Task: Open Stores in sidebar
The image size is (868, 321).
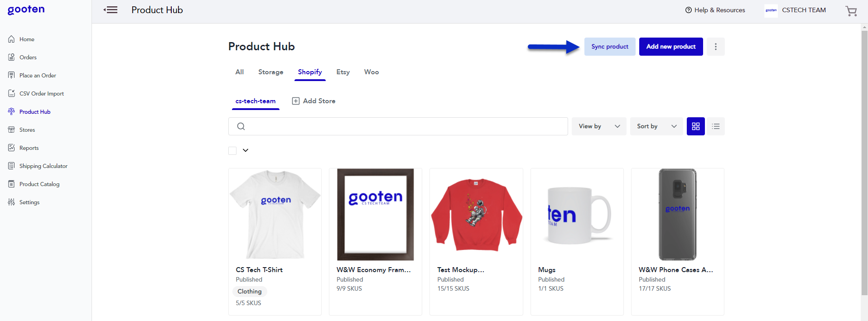Action: [x=27, y=130]
